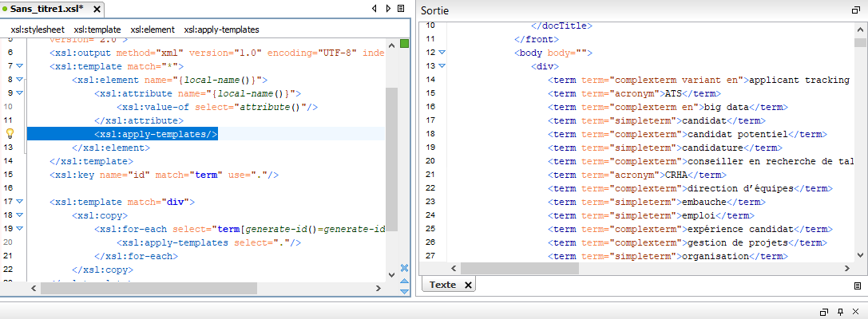Click Sortie vertical scrollbar down arrow

860,254
